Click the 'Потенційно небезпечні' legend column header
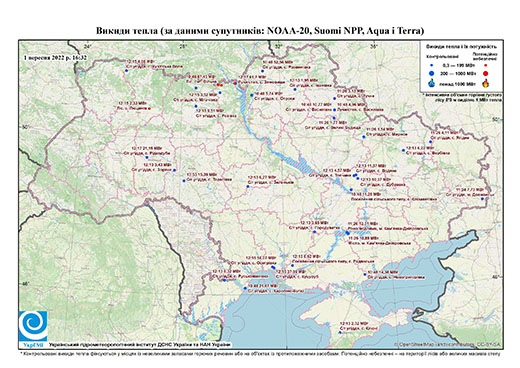The height and width of the screenshot is (368, 520). (485, 56)
